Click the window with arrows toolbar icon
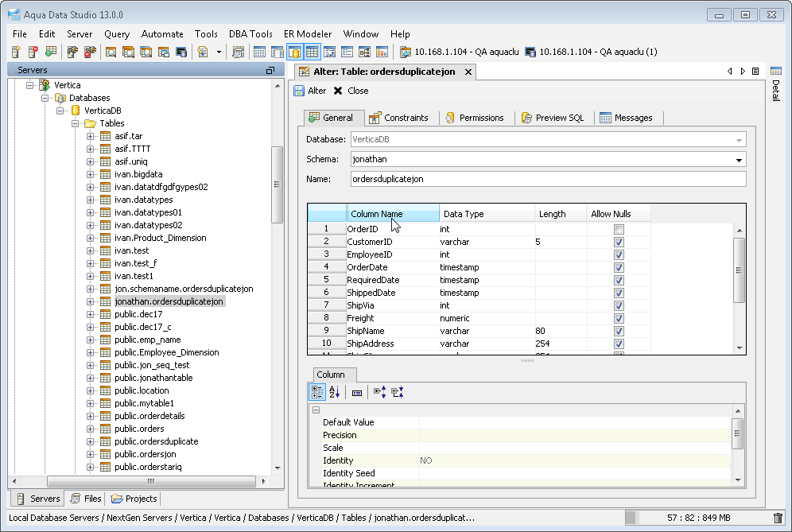The width and height of the screenshot is (792, 532). click(x=330, y=52)
